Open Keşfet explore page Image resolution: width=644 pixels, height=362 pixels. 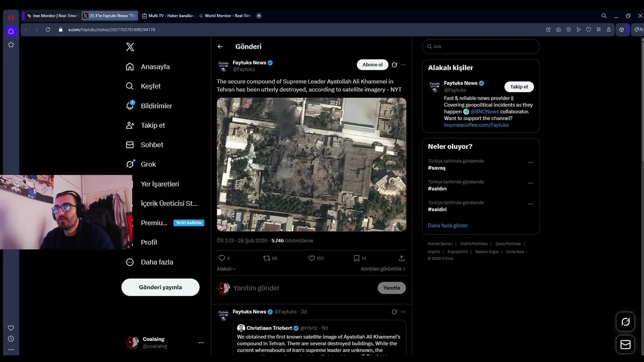click(143, 86)
